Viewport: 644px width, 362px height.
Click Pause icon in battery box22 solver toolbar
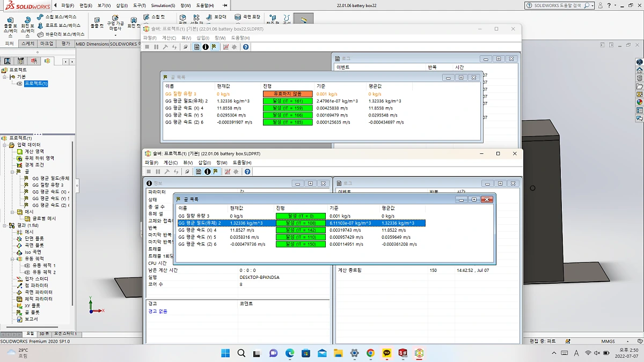[x=156, y=47]
